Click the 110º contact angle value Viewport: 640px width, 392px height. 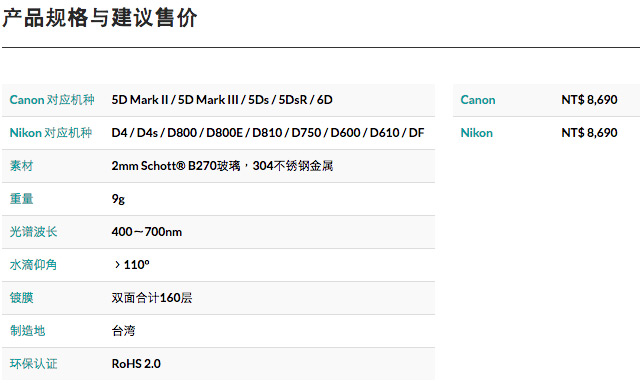point(132,265)
